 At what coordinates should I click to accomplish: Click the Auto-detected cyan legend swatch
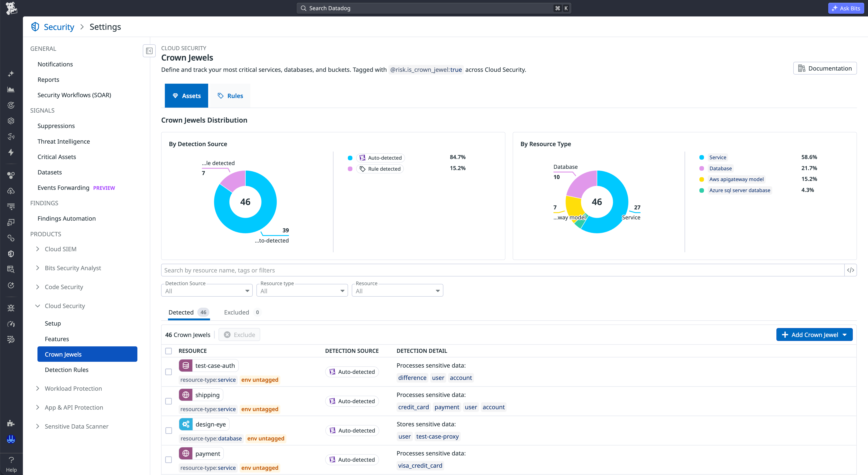[350, 158]
